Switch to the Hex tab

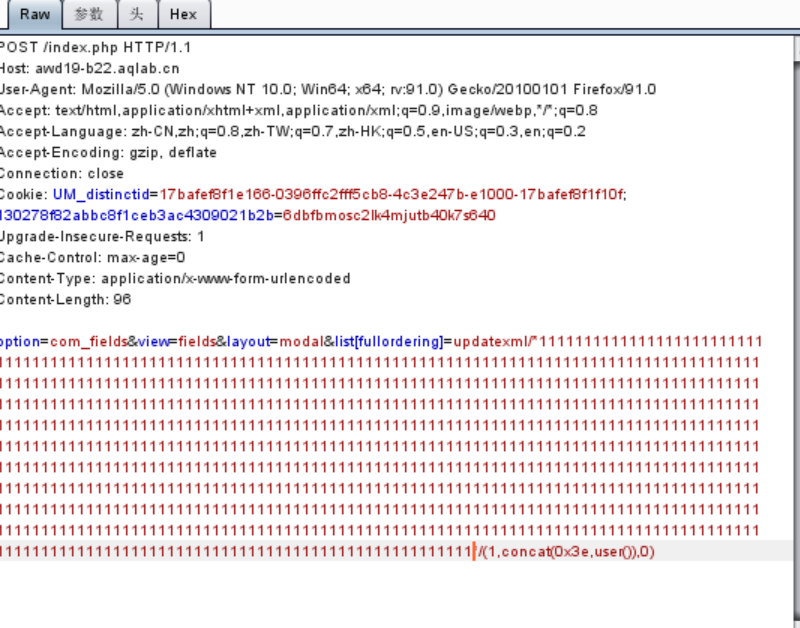183,14
